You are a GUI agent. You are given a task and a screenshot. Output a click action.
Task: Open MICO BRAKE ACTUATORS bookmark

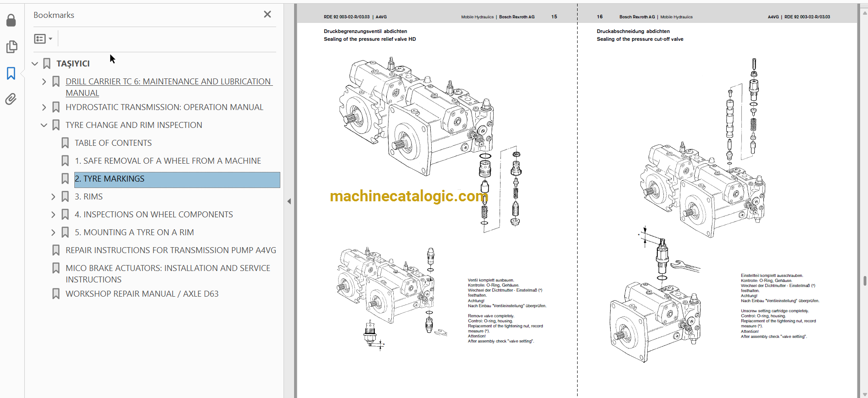[168, 274]
